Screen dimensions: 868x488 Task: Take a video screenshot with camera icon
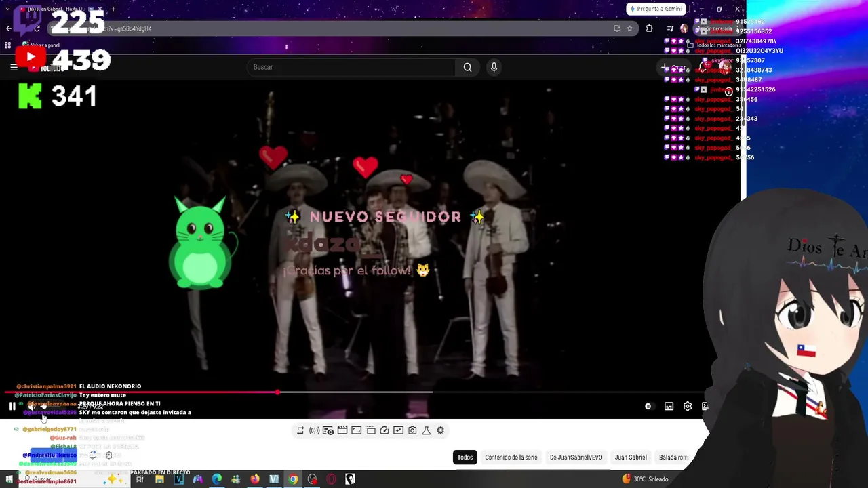tap(412, 430)
